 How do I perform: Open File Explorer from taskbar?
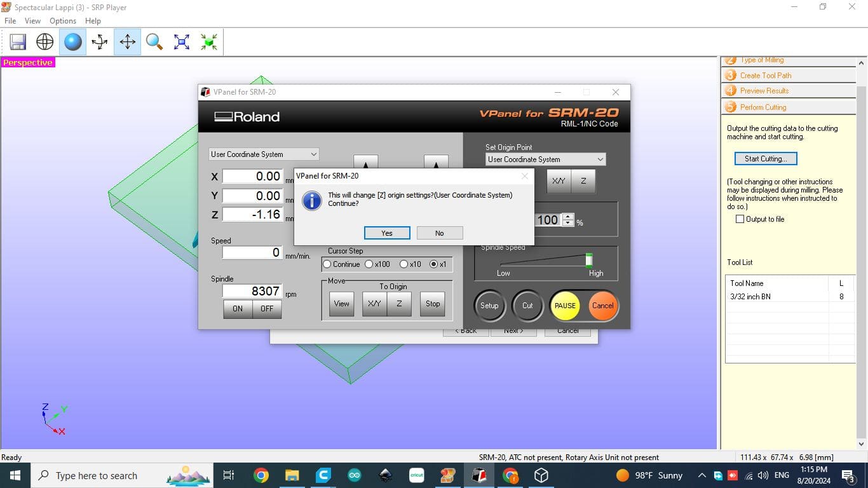pos(292,475)
